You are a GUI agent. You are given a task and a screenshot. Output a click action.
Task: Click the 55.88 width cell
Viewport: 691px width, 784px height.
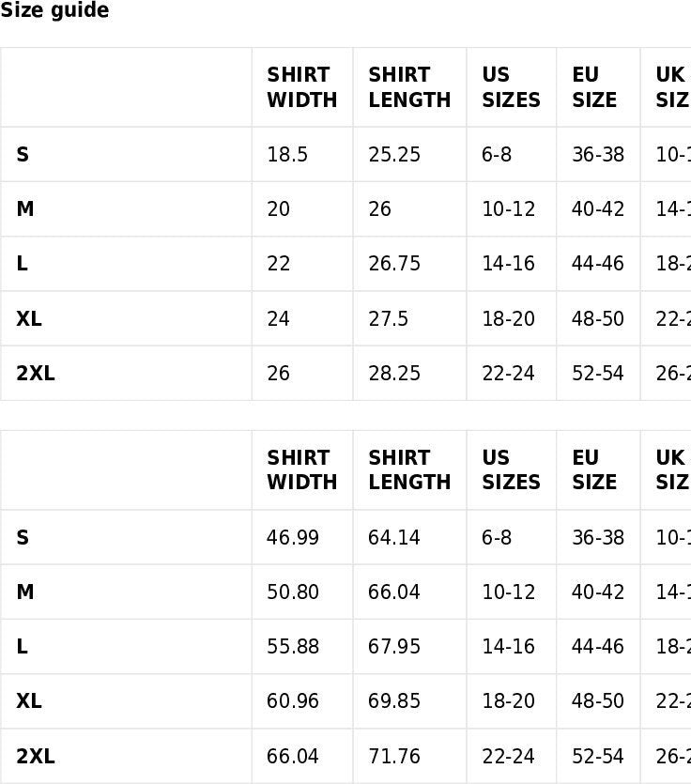click(x=293, y=647)
